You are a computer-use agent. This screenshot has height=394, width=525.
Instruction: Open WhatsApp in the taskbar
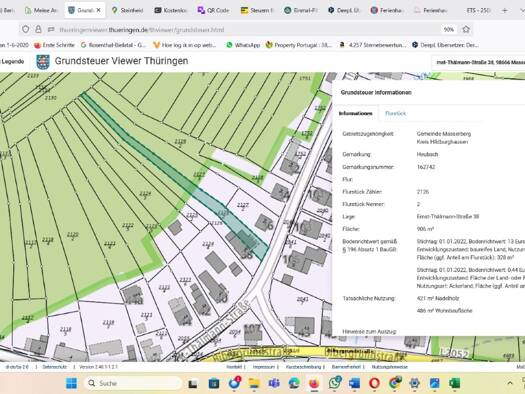pyautogui.click(x=335, y=383)
